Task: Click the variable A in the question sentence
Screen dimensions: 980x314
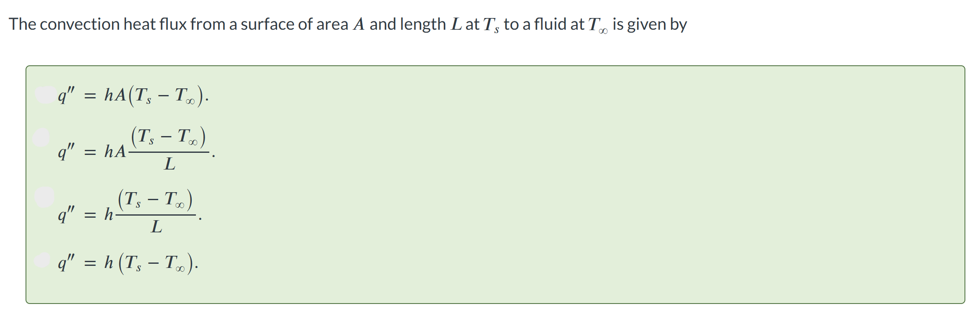Action: click(x=359, y=24)
